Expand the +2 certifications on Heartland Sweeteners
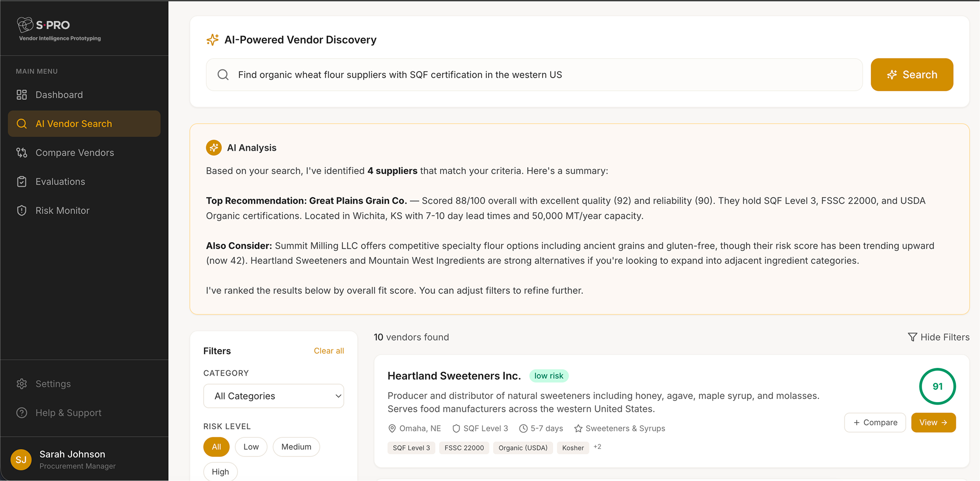This screenshot has width=980, height=481. coord(597,446)
